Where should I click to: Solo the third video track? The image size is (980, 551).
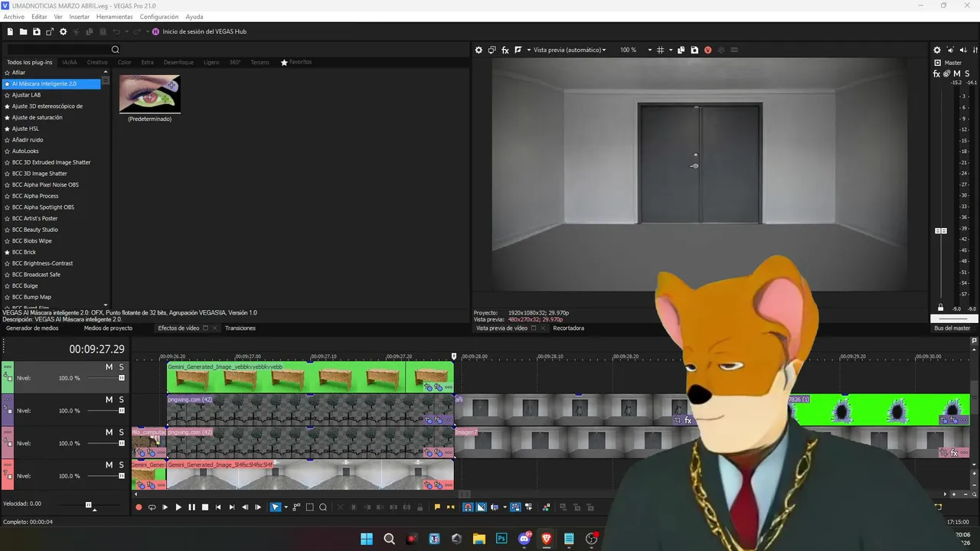click(121, 432)
